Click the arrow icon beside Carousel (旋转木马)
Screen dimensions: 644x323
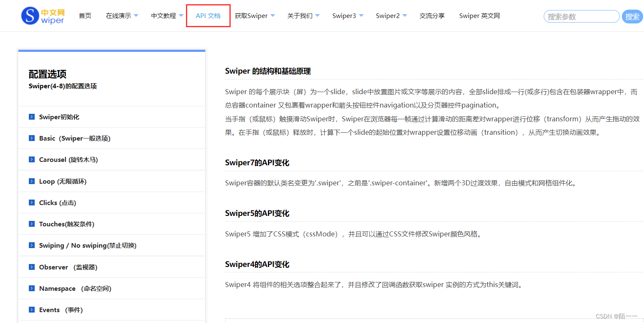pos(32,159)
